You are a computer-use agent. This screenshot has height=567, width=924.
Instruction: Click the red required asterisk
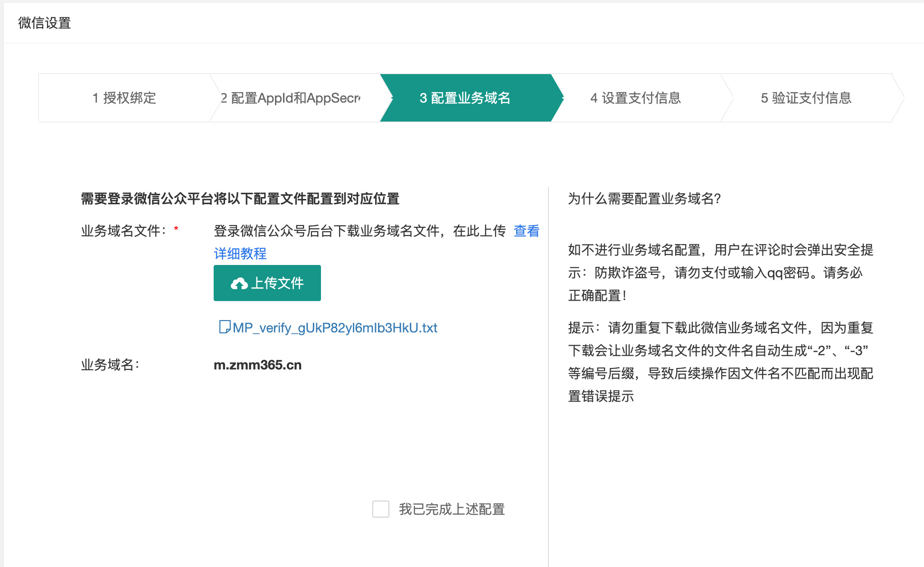click(176, 229)
